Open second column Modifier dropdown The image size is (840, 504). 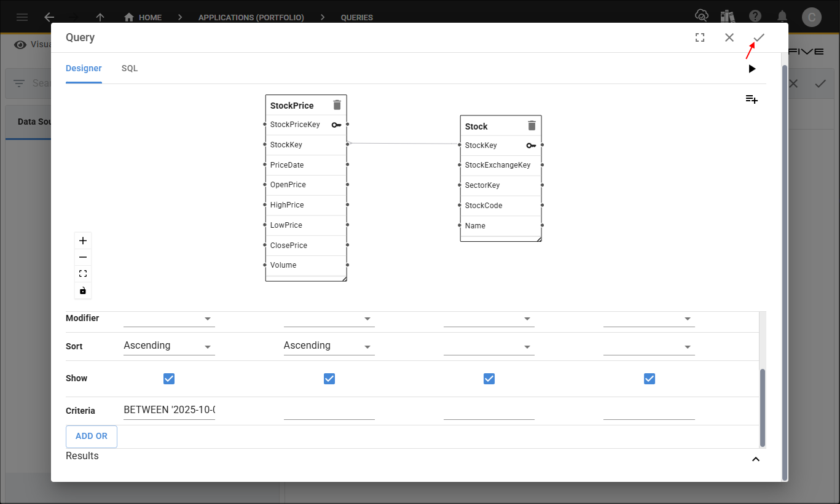click(329, 319)
